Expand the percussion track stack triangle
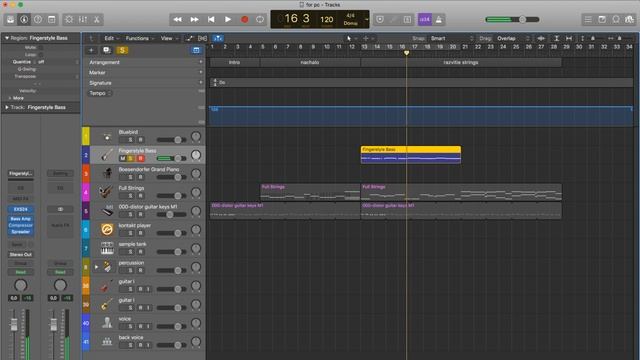Screen dimensions: 640x360 coord(96,267)
